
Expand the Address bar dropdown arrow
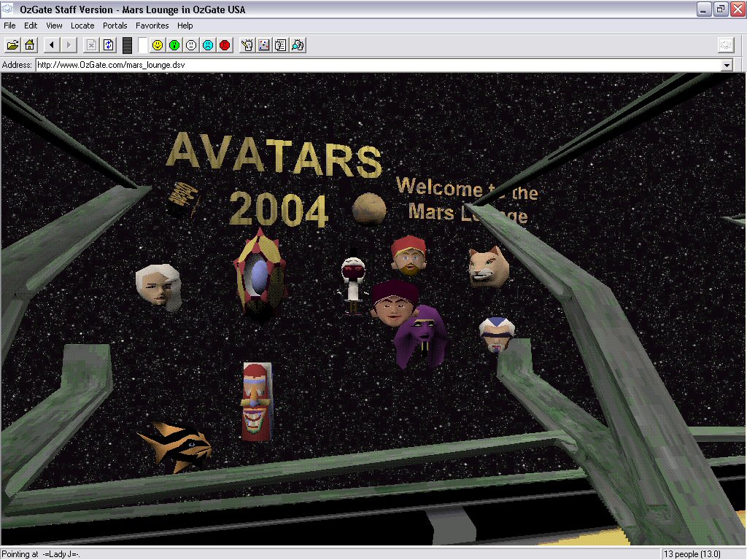point(726,66)
